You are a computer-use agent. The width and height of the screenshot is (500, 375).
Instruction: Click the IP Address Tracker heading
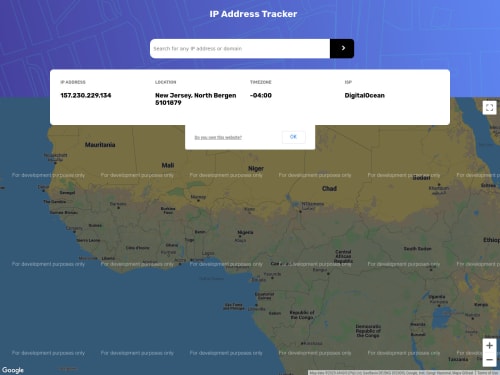pyautogui.click(x=253, y=14)
